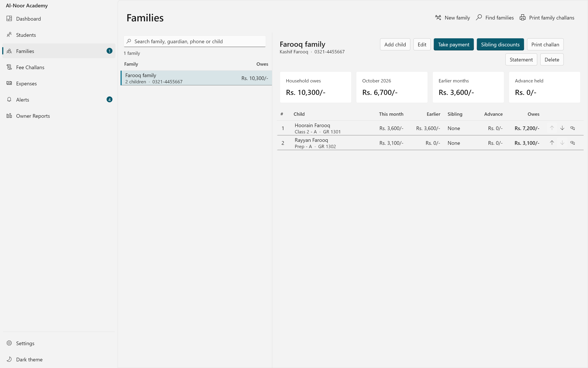Click the Alerts bell icon
Image resolution: width=588 pixels, height=368 pixels.
pos(9,100)
